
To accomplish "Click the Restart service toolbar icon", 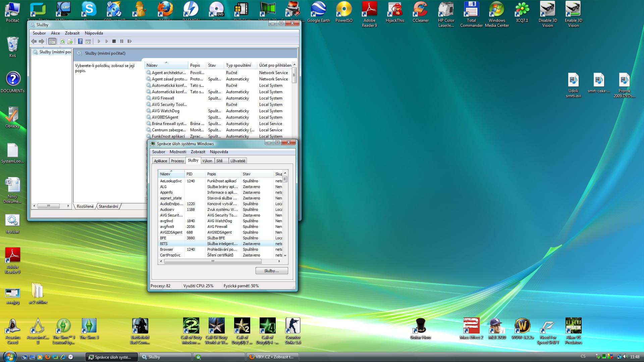I will [x=129, y=41].
